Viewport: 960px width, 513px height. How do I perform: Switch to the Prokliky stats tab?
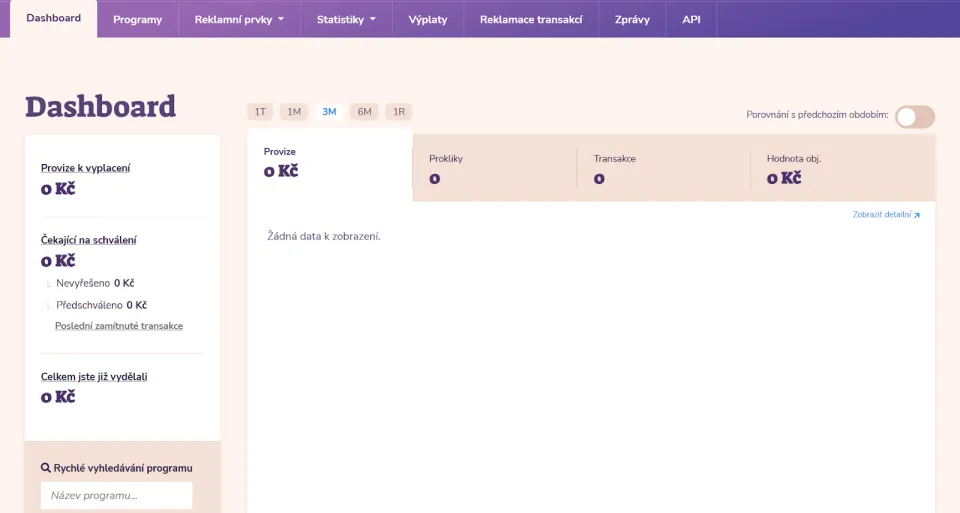coord(495,168)
